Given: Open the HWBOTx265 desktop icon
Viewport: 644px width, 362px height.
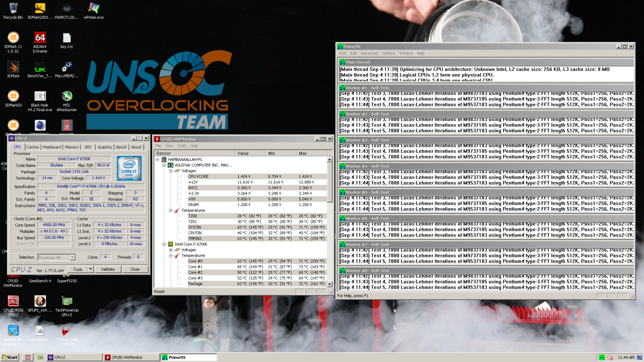Looking at the screenshot, I should tap(66, 11).
